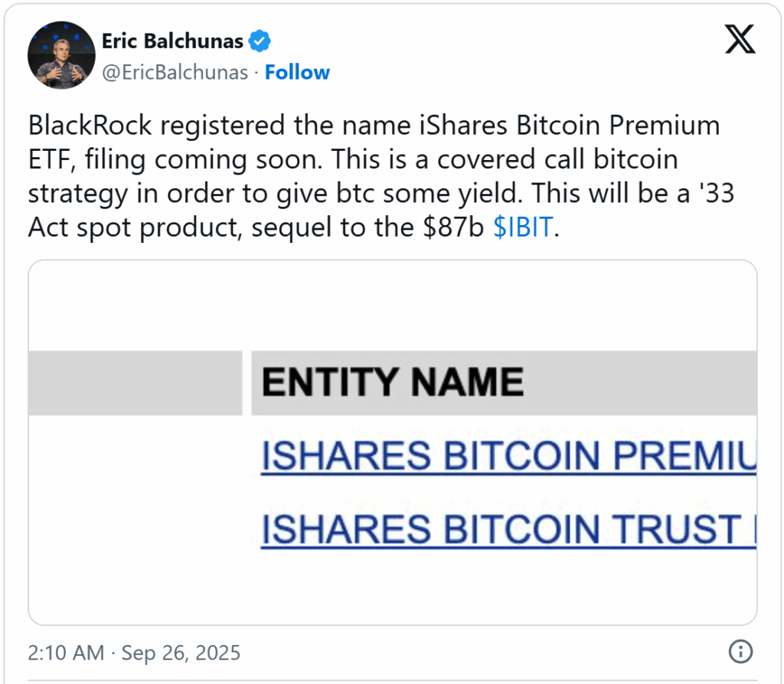Click the ENTITY NAME column header
The width and height of the screenshot is (784, 684).
click(x=392, y=382)
